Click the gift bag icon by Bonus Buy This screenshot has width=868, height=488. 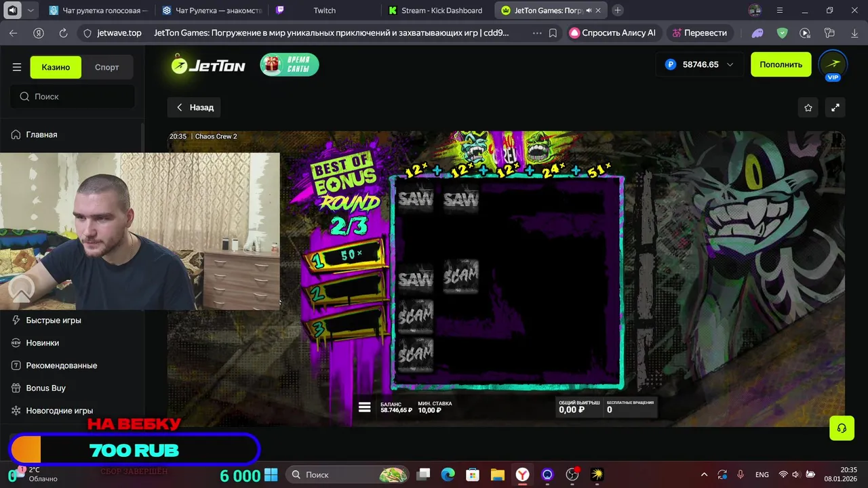click(x=16, y=388)
